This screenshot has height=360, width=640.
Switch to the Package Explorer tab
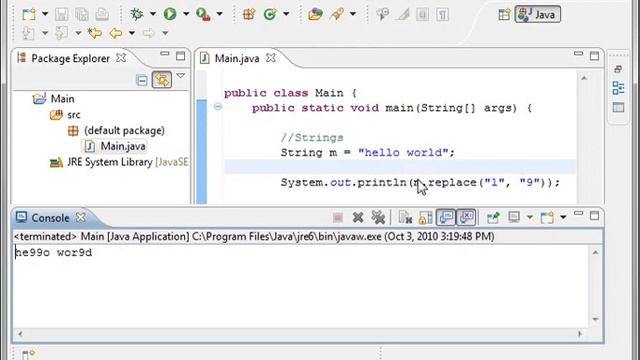point(70,58)
